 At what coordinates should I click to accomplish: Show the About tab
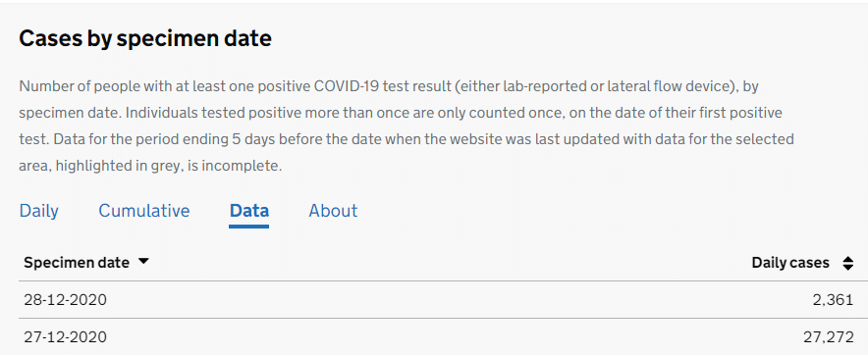point(333,211)
